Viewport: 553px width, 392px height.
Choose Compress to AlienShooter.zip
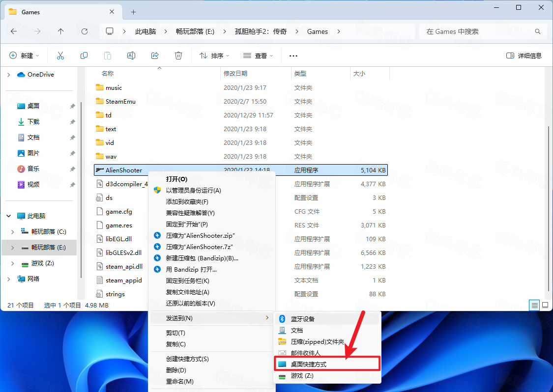coord(211,235)
